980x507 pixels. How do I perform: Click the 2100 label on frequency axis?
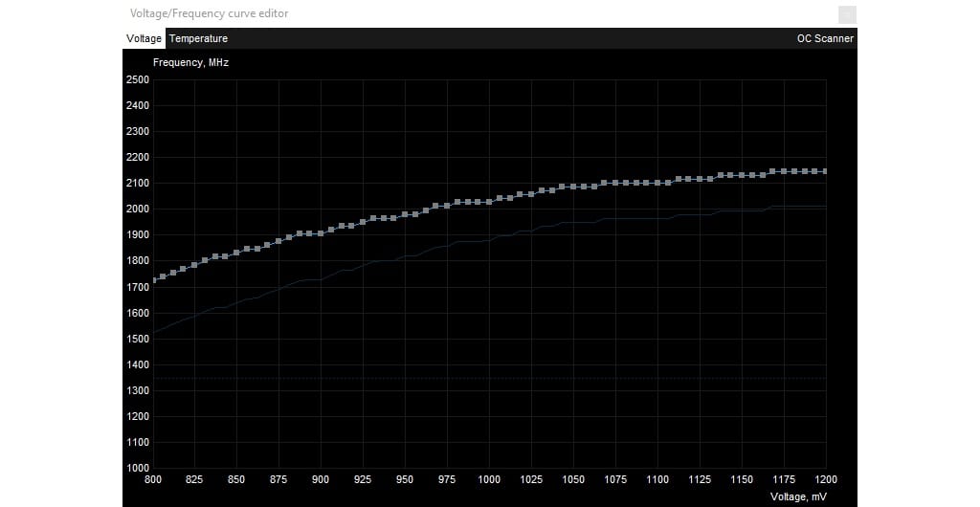click(x=138, y=184)
